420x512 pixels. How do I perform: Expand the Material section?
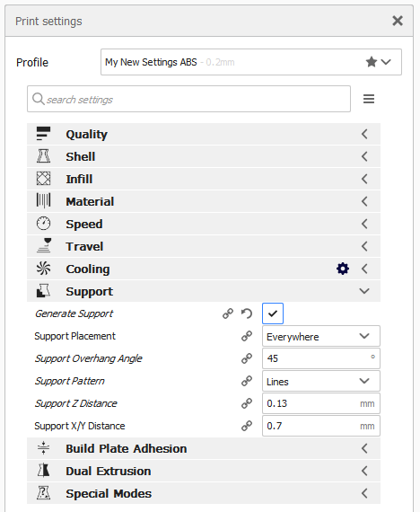pos(204,201)
